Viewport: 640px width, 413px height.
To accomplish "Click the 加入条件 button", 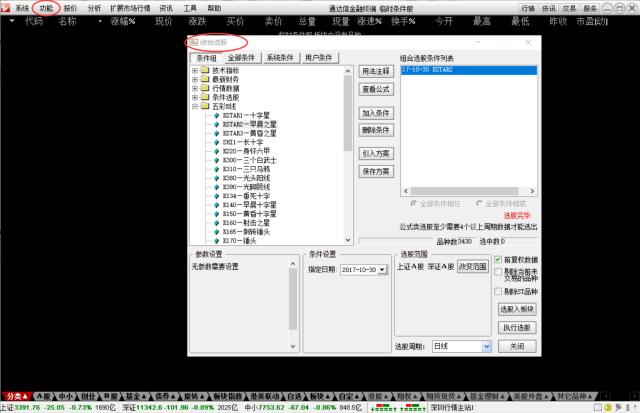I will tap(374, 114).
